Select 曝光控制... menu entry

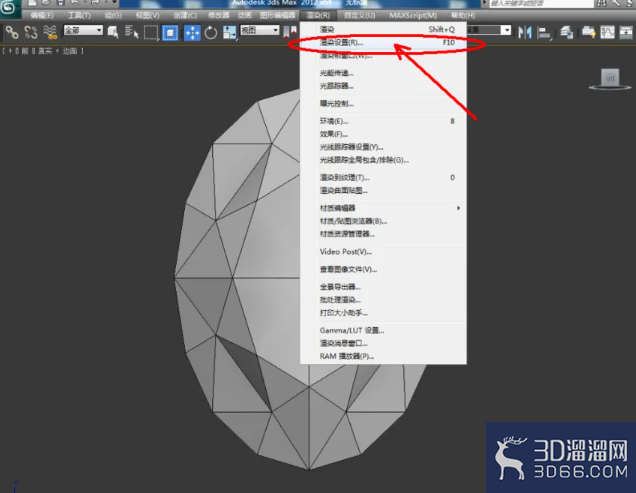pyautogui.click(x=383, y=103)
